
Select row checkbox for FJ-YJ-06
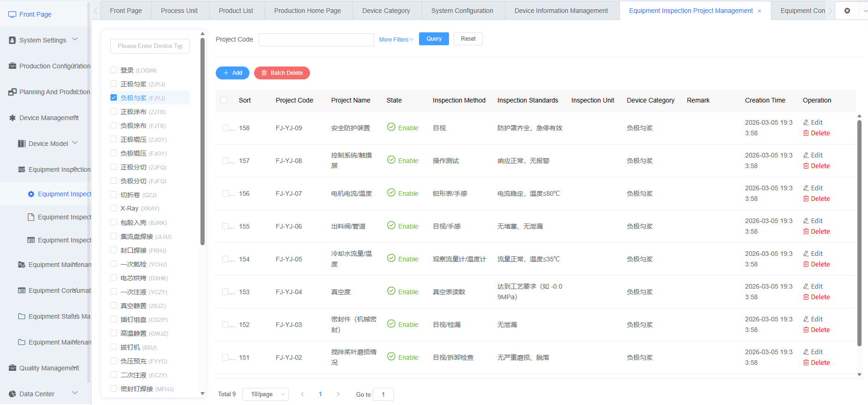pos(225,226)
